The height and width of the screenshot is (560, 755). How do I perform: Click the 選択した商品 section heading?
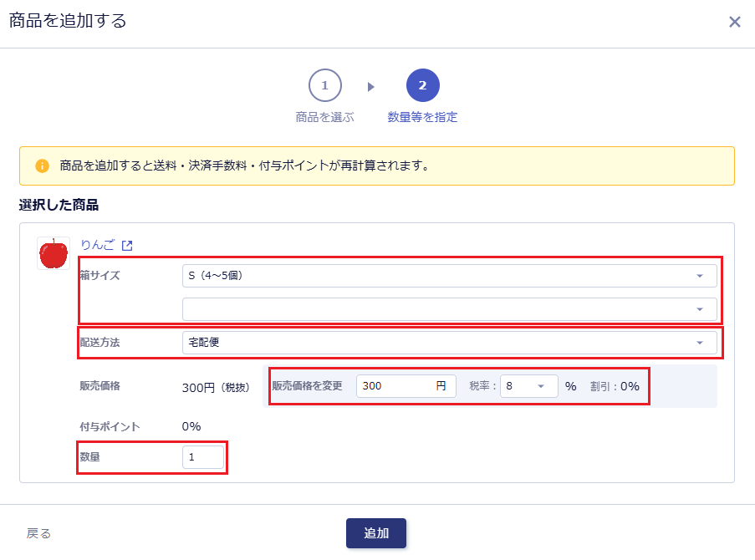59,205
